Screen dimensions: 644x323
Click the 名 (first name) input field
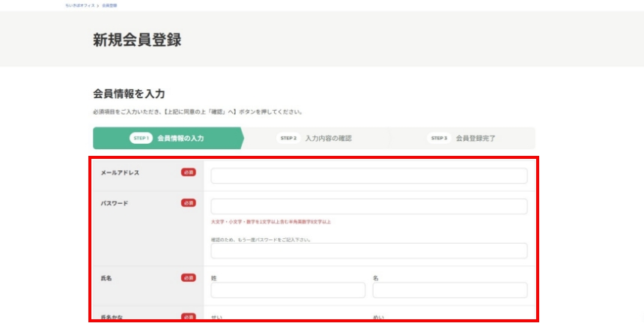click(x=449, y=290)
